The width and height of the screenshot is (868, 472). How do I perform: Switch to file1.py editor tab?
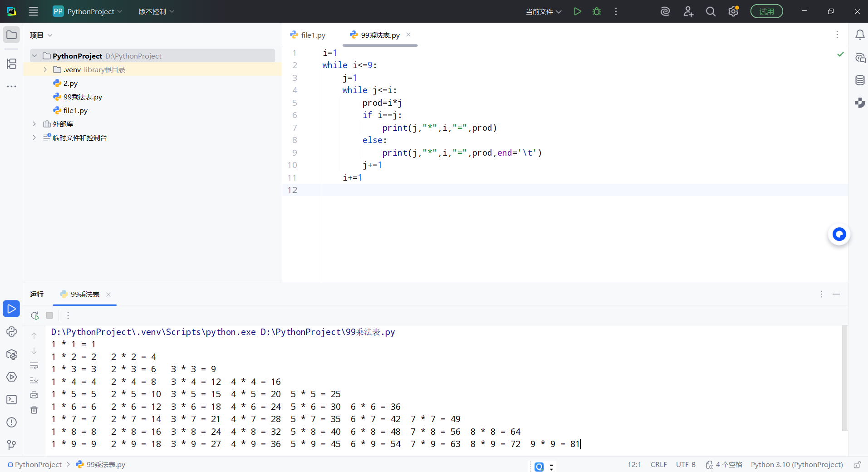[x=308, y=35]
